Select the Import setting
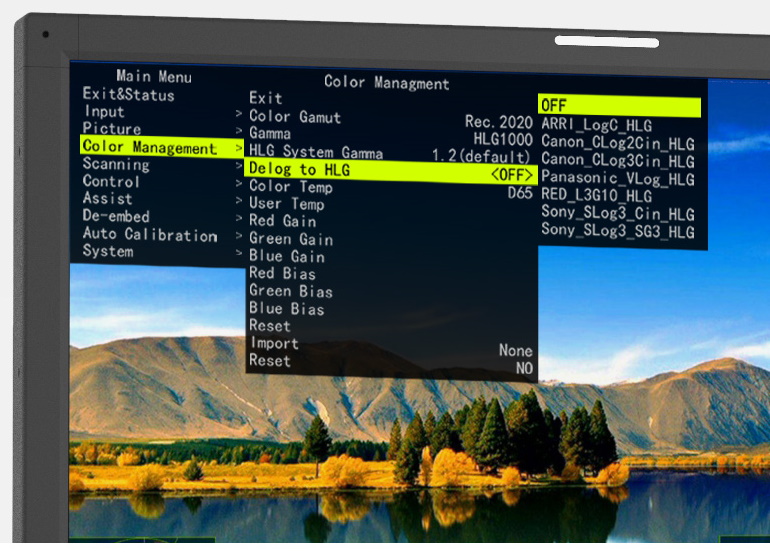770x559 pixels. point(274,343)
